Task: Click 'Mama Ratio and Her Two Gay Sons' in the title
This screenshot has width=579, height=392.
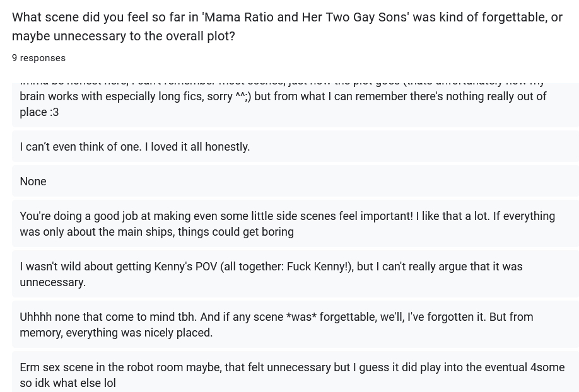Action: [305, 18]
